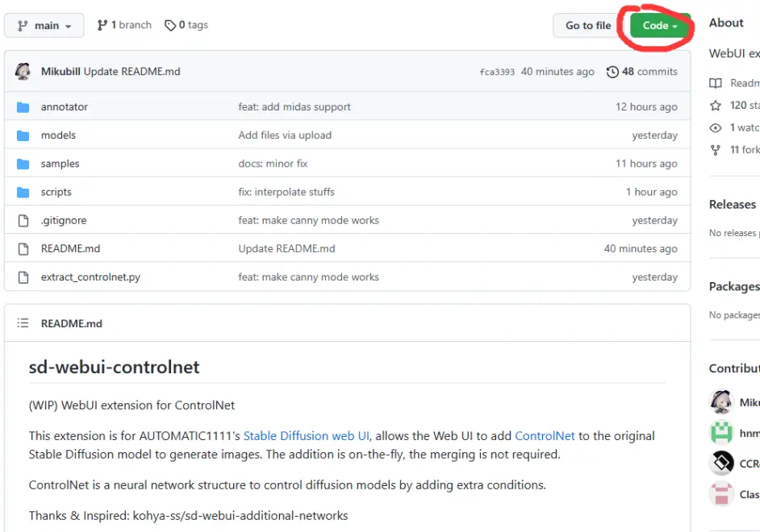Click README.md heading in readme panel

(x=71, y=323)
